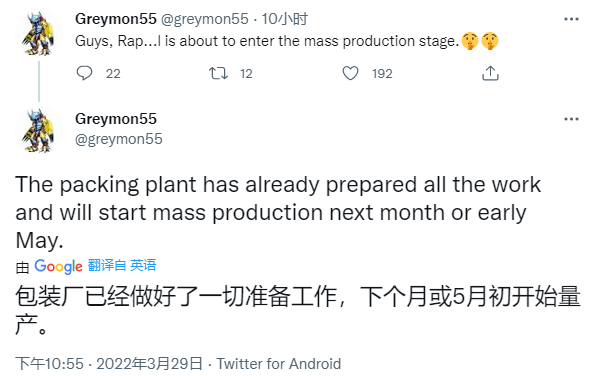Screen dimensions: 591x376
Task: Click Greymon55 avatar on second tweet
Action: pyautogui.click(x=38, y=131)
